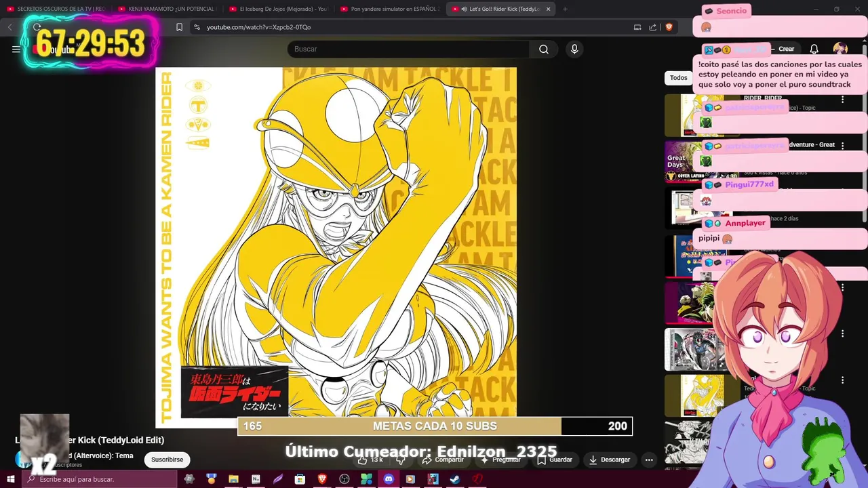Switch to KENJI YAMAMOTO tab
868x488 pixels.
coord(167,9)
